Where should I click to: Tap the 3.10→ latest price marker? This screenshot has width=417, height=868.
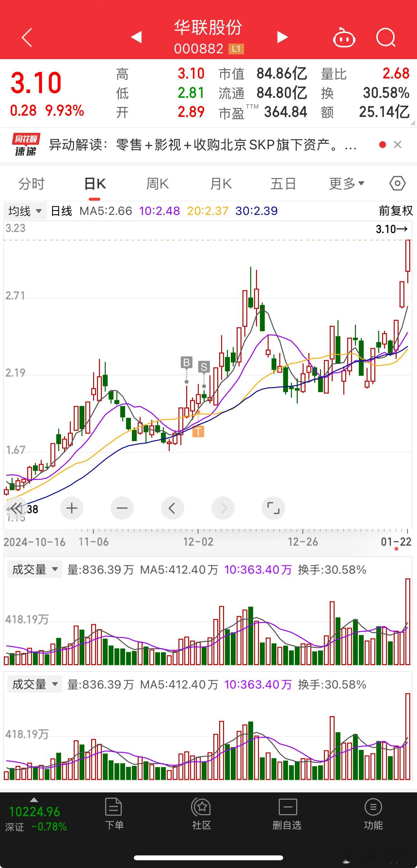pos(392,229)
